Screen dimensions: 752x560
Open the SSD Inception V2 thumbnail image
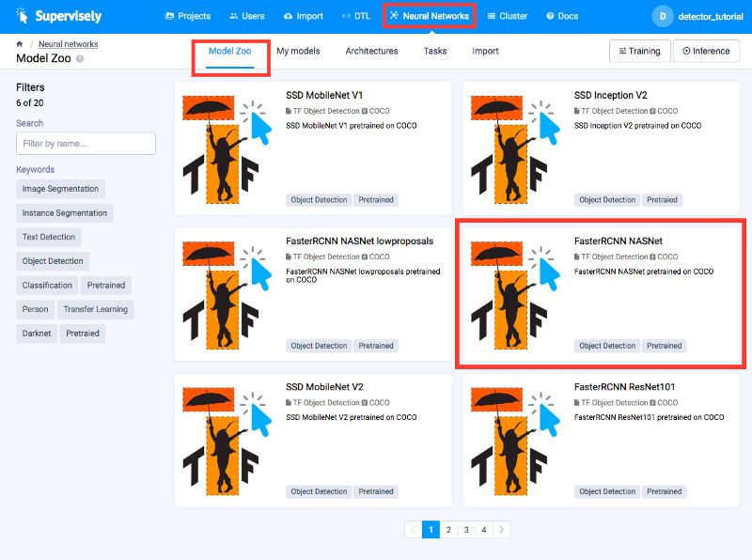point(515,149)
